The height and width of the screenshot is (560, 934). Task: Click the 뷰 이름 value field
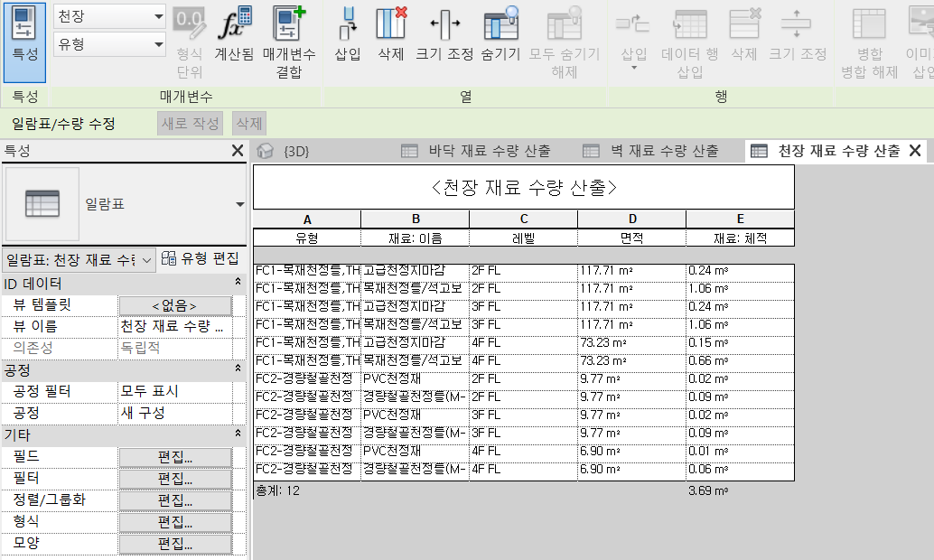175,326
